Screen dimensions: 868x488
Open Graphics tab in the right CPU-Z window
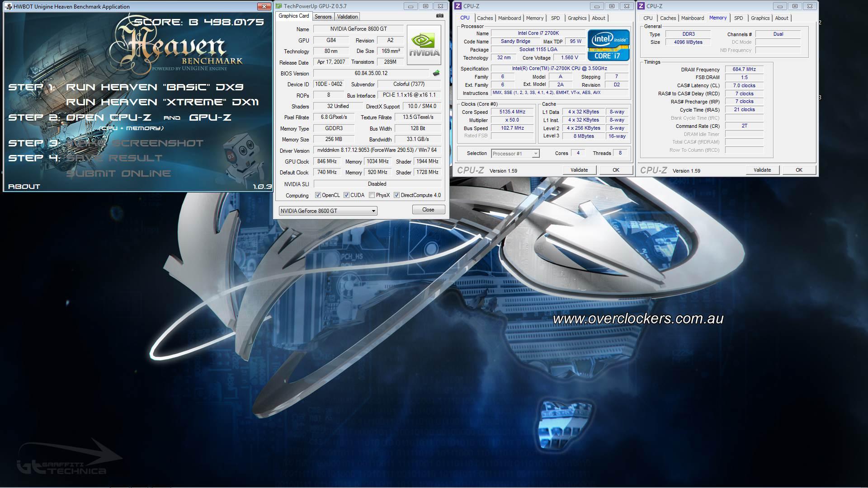click(760, 18)
